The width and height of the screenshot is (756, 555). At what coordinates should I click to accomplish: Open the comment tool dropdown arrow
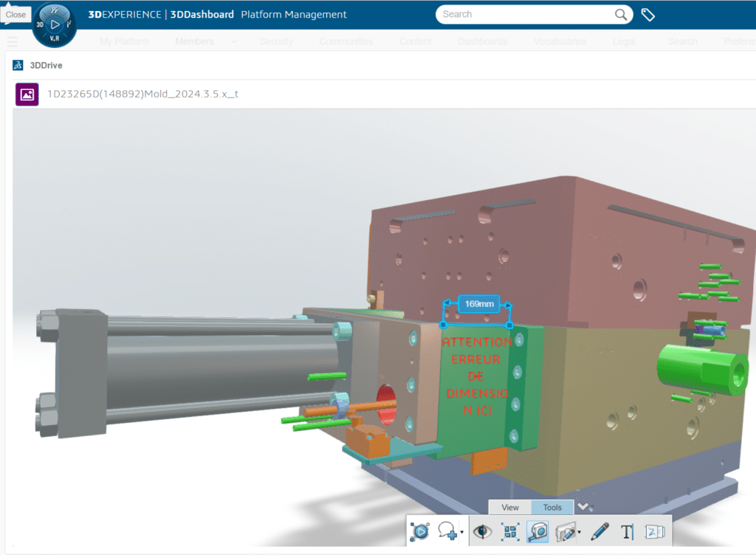[x=462, y=532]
